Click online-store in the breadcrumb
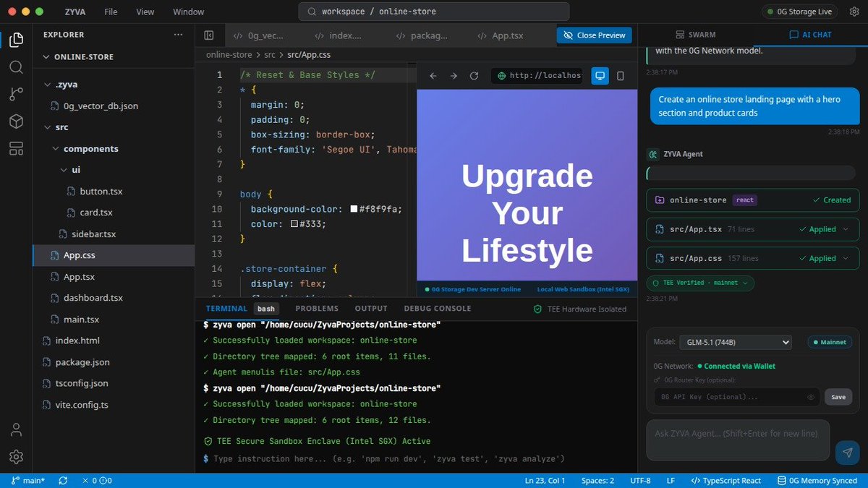 pyautogui.click(x=229, y=55)
